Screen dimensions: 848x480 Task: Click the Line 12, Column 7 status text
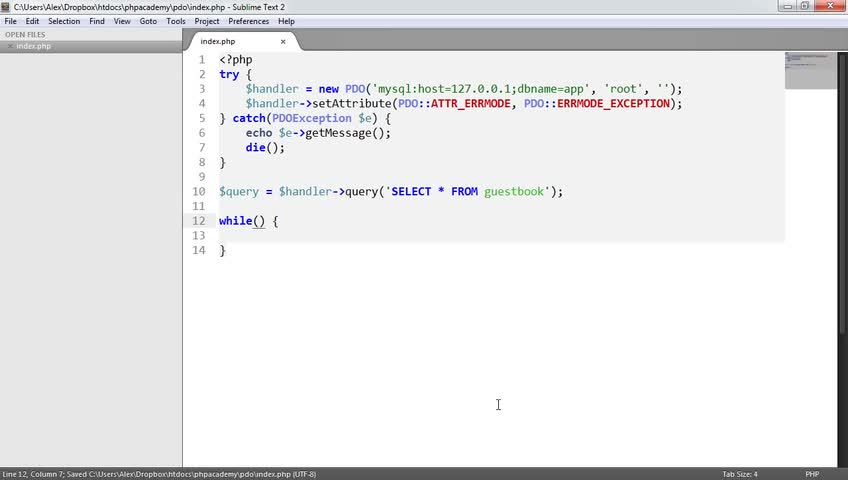32,474
